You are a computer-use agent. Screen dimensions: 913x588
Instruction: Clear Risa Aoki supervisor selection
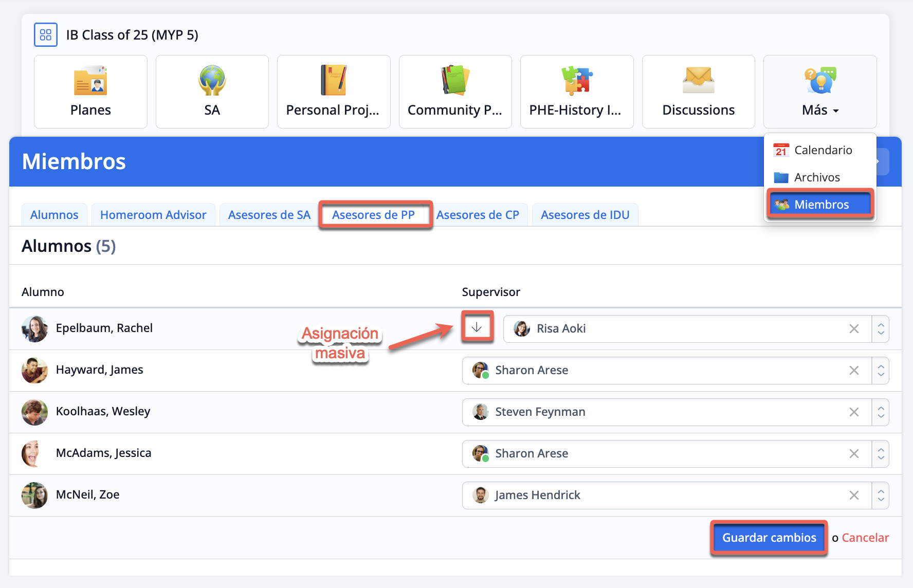854,329
